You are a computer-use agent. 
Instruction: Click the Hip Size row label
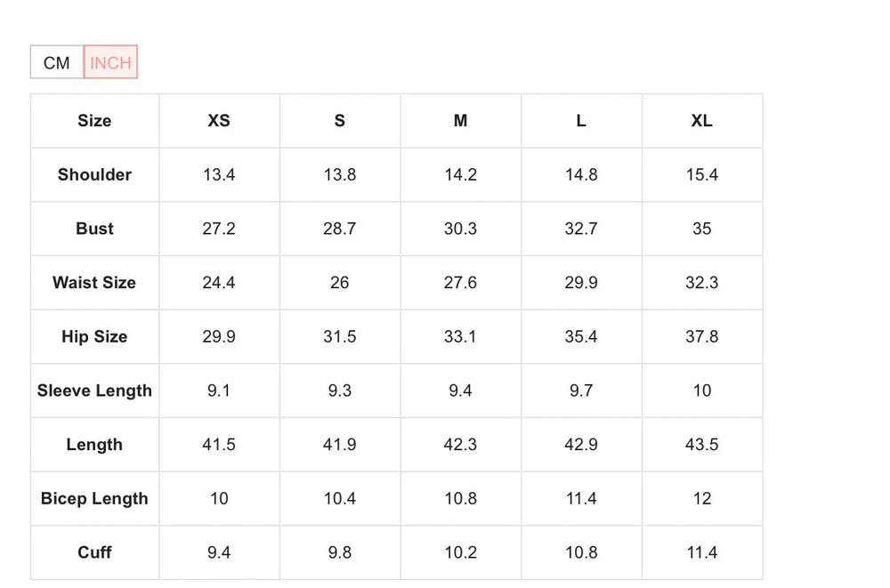(94, 336)
